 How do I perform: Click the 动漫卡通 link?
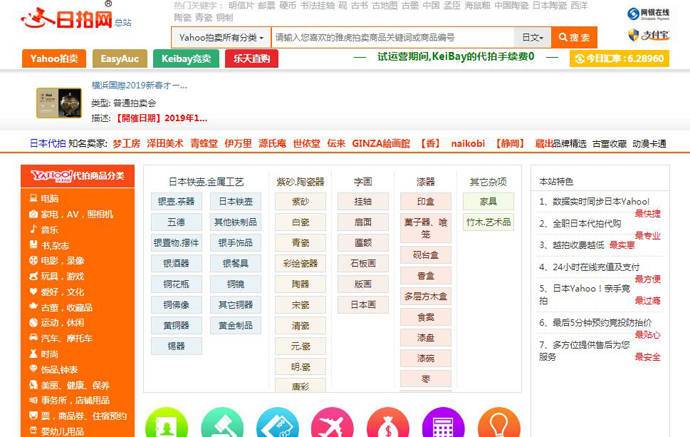pos(650,144)
